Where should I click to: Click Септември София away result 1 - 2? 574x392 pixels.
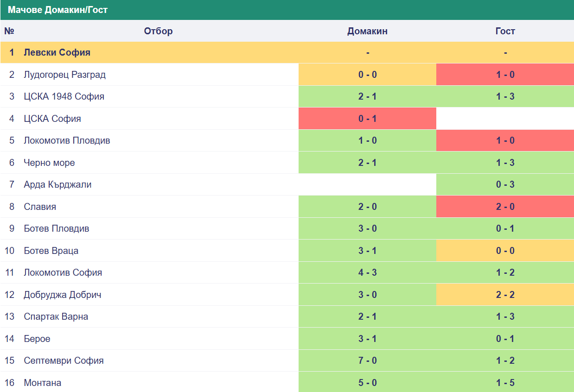(x=505, y=360)
